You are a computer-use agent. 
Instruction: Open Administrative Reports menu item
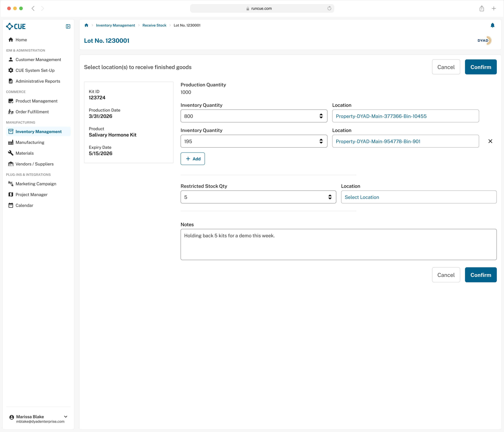coord(38,81)
